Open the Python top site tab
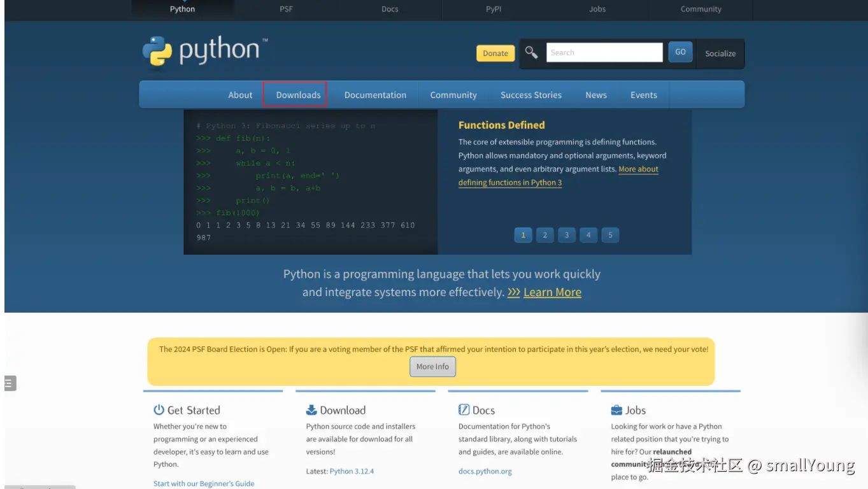 coord(182,9)
